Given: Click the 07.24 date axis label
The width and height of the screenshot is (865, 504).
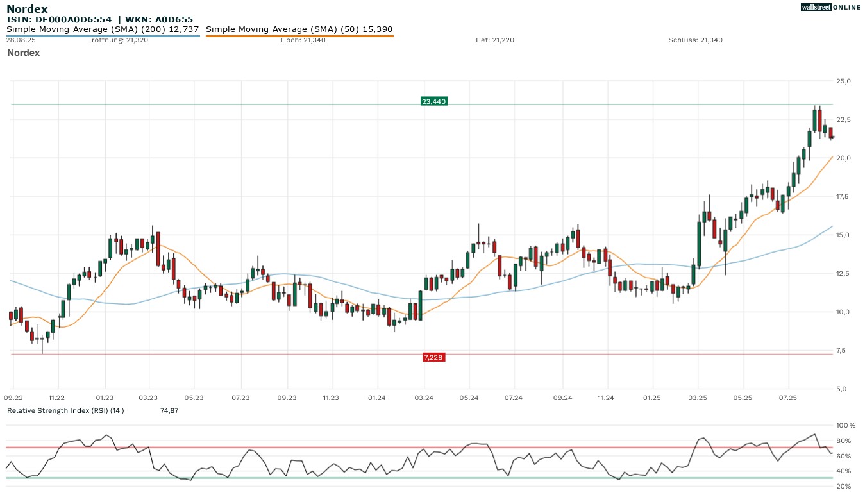Looking at the screenshot, I should 514,398.
